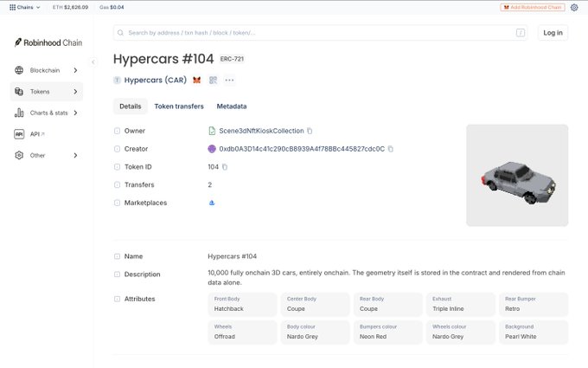The width and height of the screenshot is (588, 368).
Task: Click the Owner info hint icon
Action: pyautogui.click(x=117, y=131)
